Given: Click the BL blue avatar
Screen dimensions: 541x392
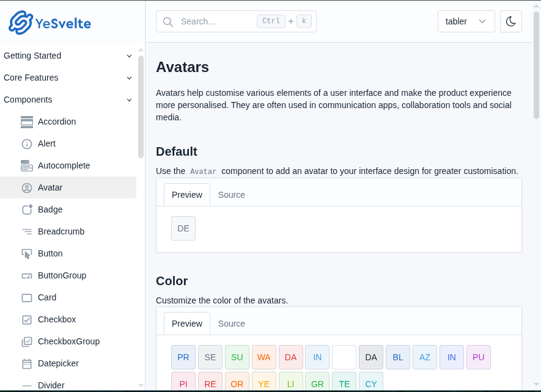Looking at the screenshot, I should point(398,357).
